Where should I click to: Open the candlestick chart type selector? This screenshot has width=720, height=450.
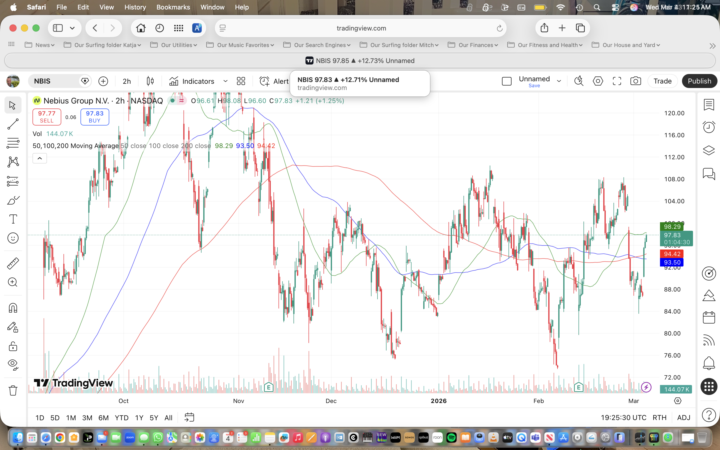[150, 81]
